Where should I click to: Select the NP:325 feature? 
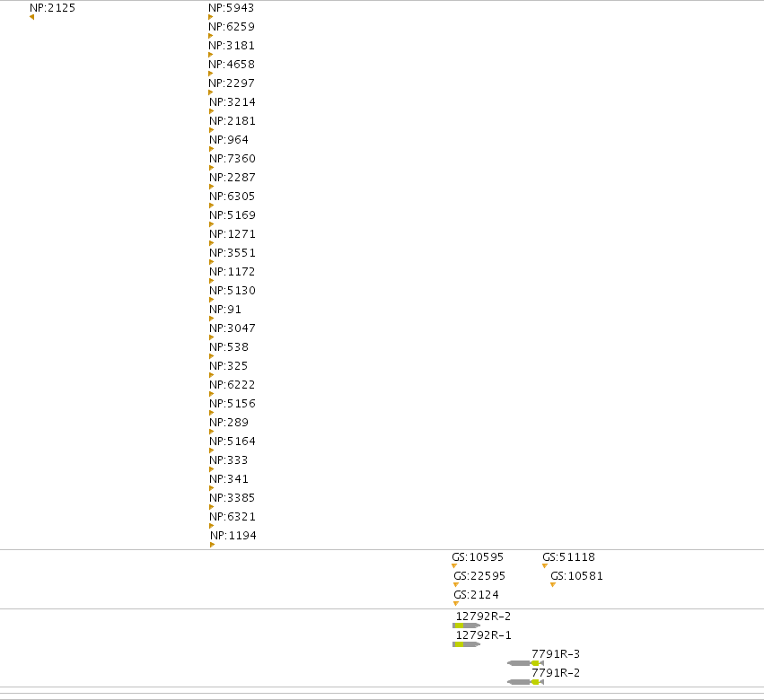point(229,366)
